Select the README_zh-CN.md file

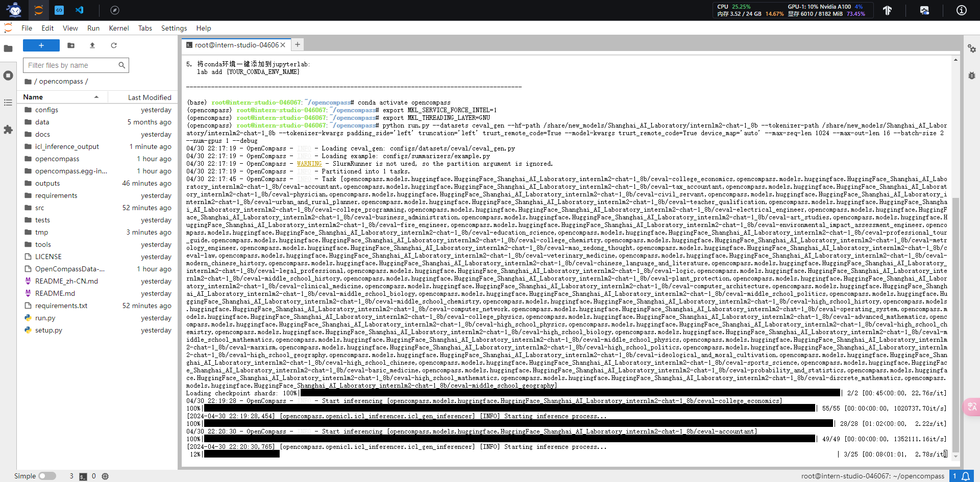[98, 281]
